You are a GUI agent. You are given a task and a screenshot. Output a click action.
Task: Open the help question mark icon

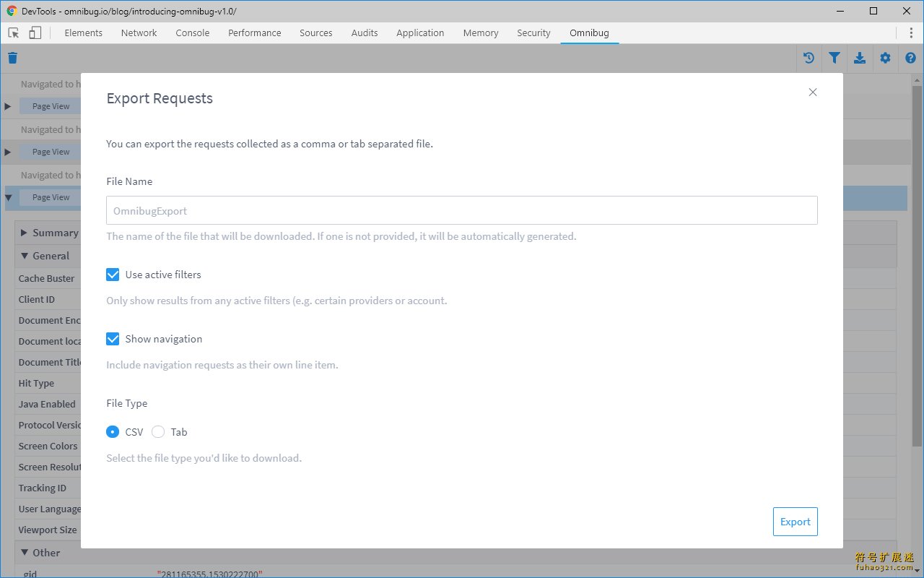910,59
